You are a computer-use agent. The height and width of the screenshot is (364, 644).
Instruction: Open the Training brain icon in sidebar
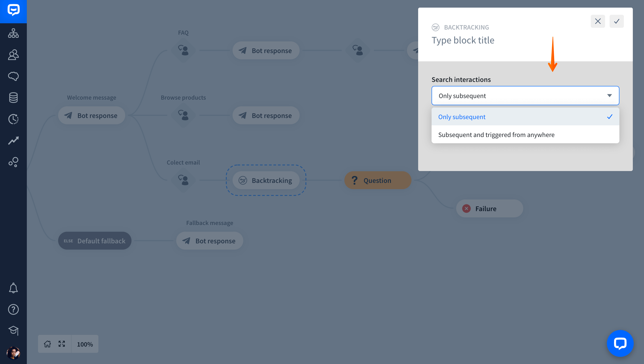click(x=13, y=76)
